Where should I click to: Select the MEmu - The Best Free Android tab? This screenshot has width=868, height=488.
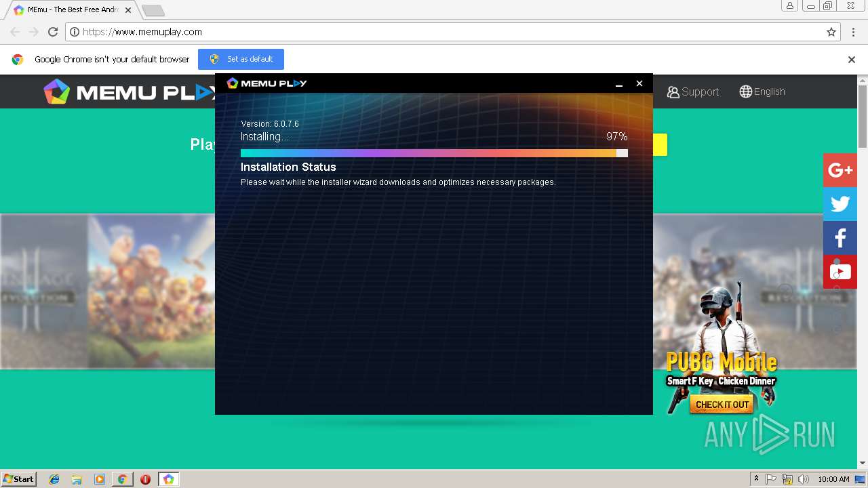point(71,10)
